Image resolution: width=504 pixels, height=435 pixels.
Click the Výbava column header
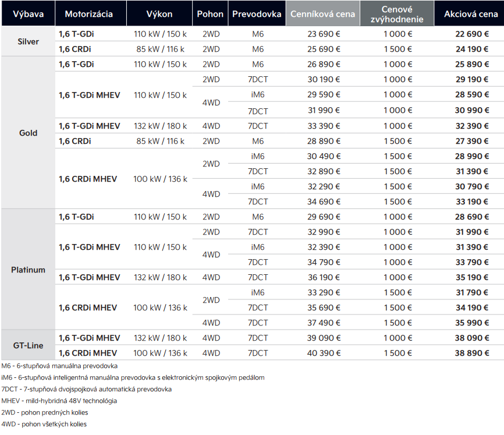(27, 13)
